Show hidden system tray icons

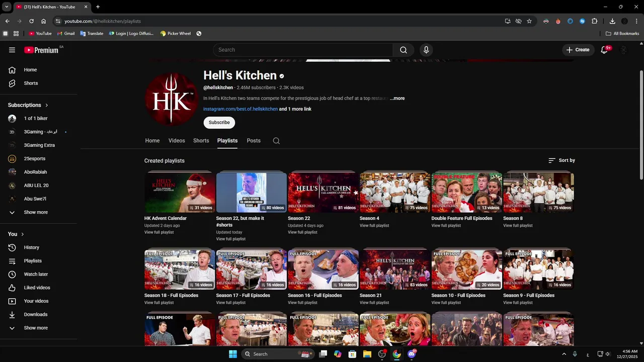tap(564, 354)
